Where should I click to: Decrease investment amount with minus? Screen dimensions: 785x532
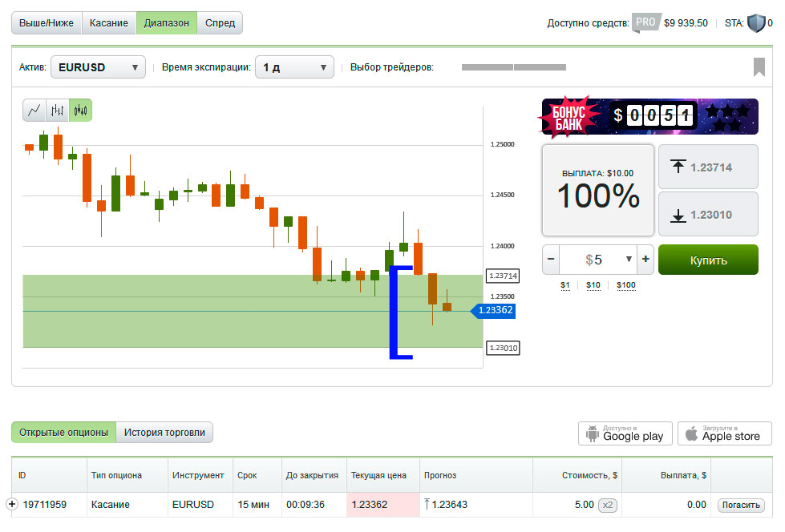551,260
